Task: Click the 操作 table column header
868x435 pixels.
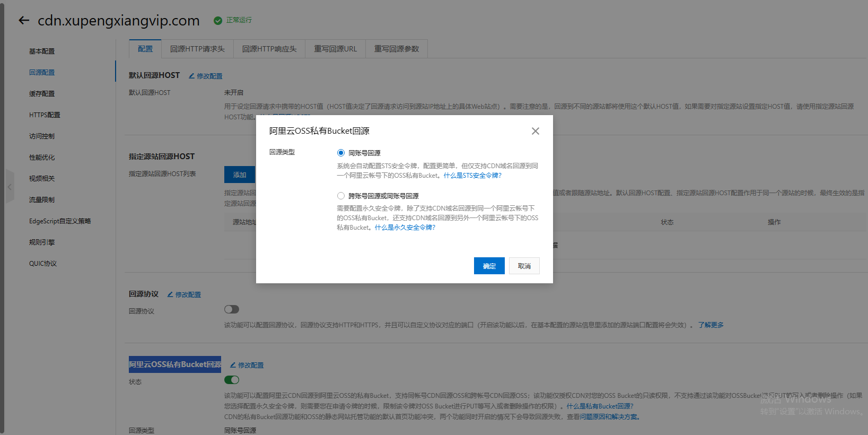Action: coord(774,222)
